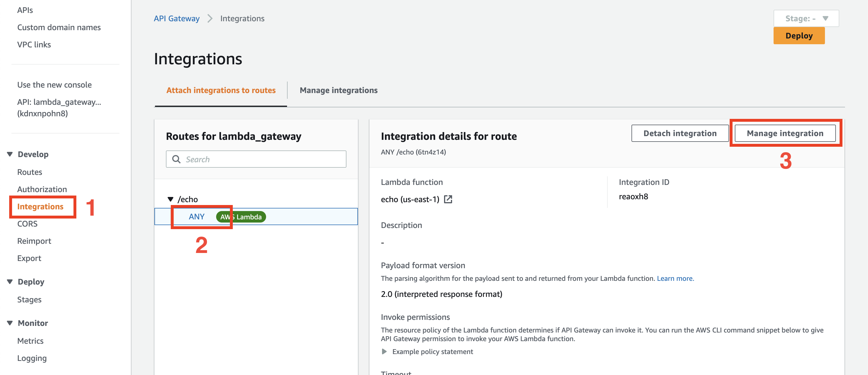Switch to Manage integrations tab

click(x=338, y=90)
